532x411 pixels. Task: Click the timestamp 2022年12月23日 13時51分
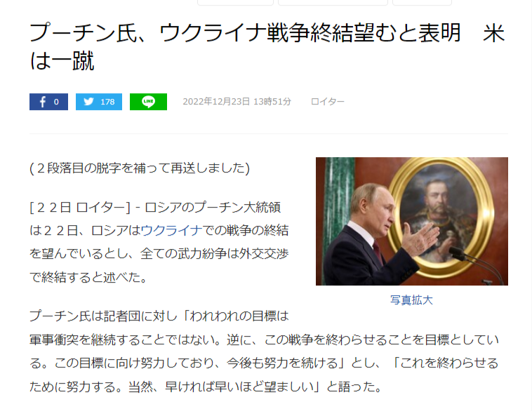(x=237, y=102)
